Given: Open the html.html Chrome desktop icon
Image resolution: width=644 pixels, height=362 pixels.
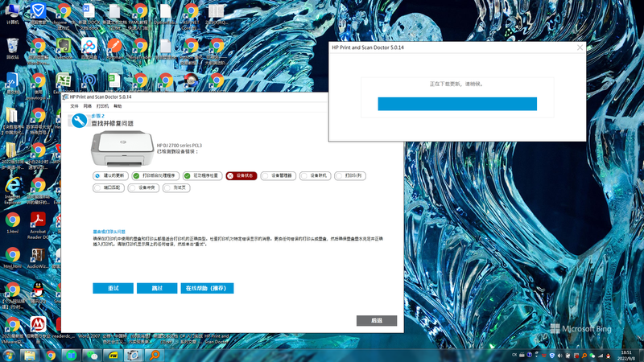Looking at the screenshot, I should 13,258.
